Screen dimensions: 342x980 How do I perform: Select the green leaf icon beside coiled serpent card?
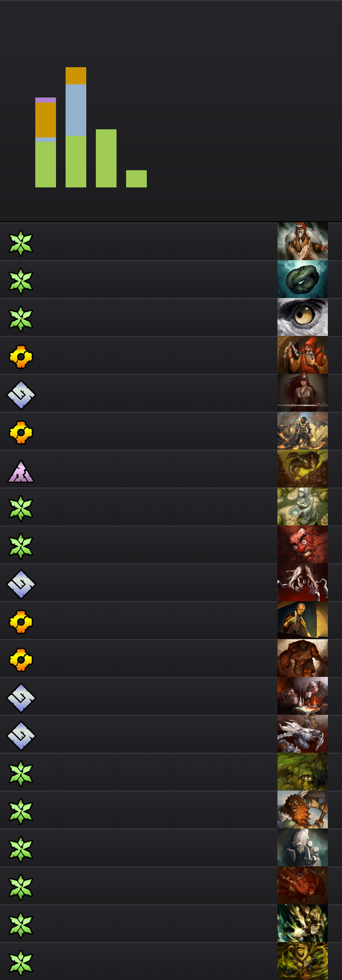pos(21,281)
